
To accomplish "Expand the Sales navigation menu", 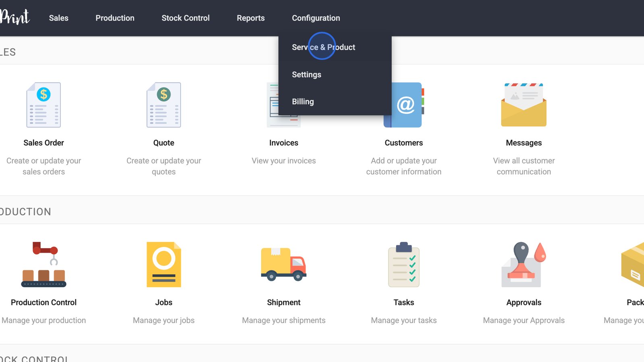I will pos(59,18).
